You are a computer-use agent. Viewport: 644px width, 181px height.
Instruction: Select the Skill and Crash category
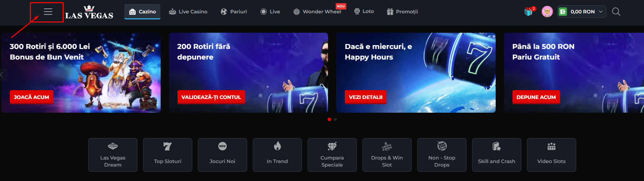pos(497,155)
